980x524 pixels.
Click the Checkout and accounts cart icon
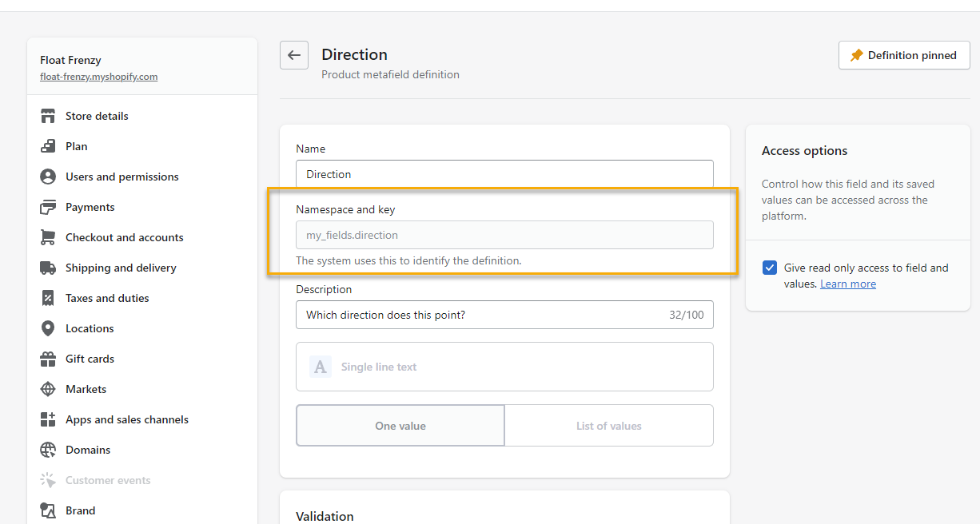coord(48,237)
